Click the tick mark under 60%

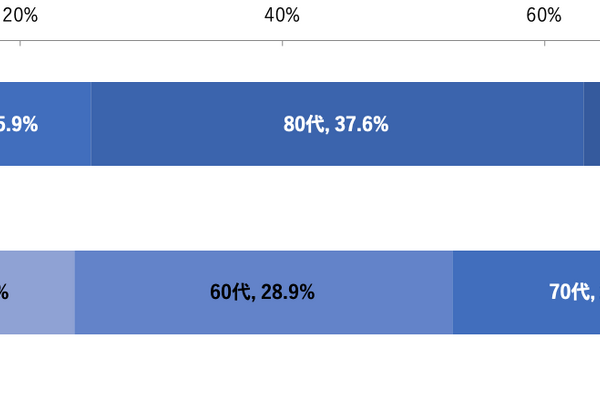point(545,43)
